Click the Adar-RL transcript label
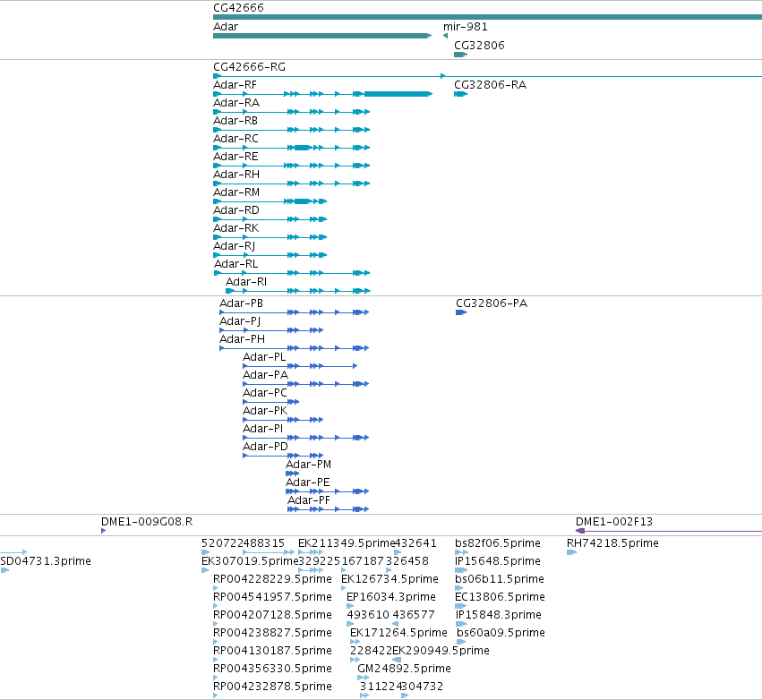The width and height of the screenshot is (762, 700). [236, 264]
